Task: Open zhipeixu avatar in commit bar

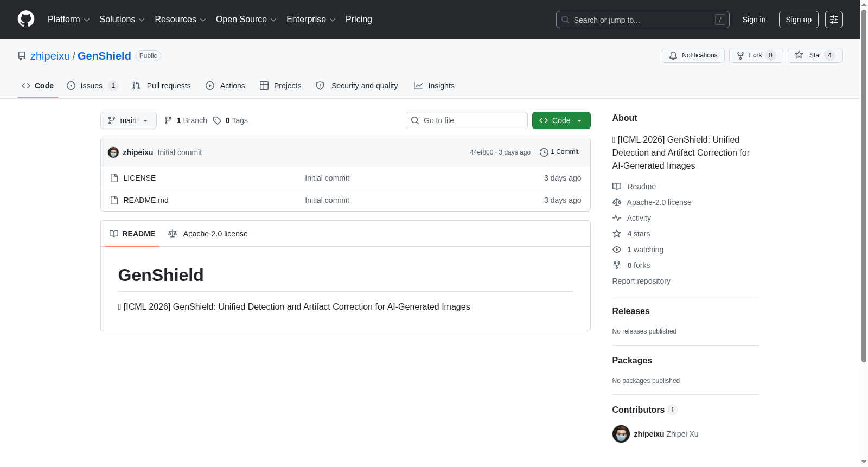Action: 113,152
